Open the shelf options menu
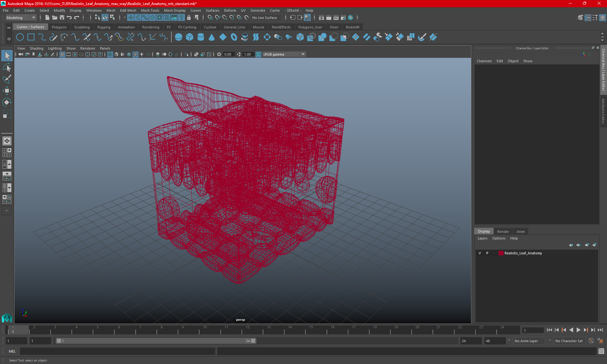Image resolution: width=607 pixels, height=364 pixels. (x=9, y=39)
